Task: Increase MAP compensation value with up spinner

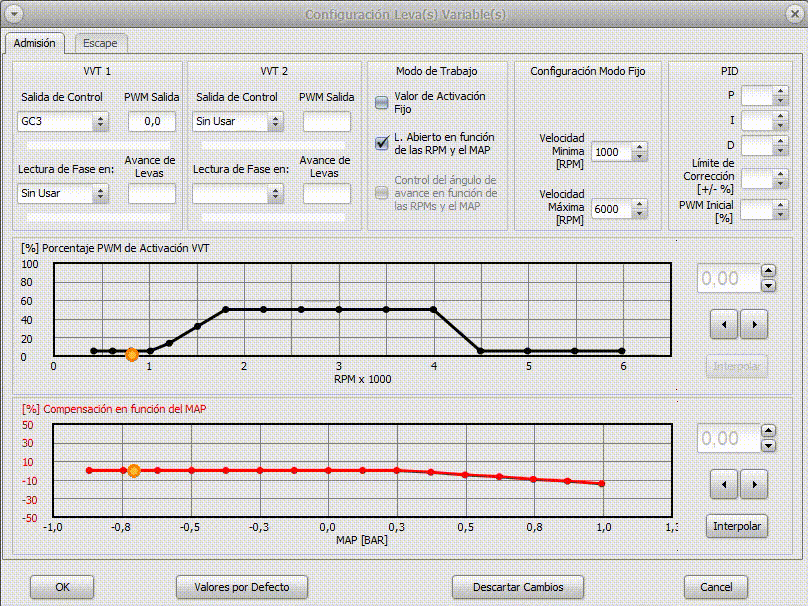Action: coord(768,432)
